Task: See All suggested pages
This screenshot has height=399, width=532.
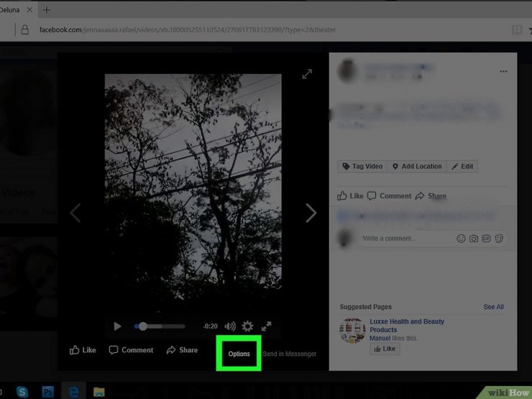Action: pyautogui.click(x=493, y=307)
